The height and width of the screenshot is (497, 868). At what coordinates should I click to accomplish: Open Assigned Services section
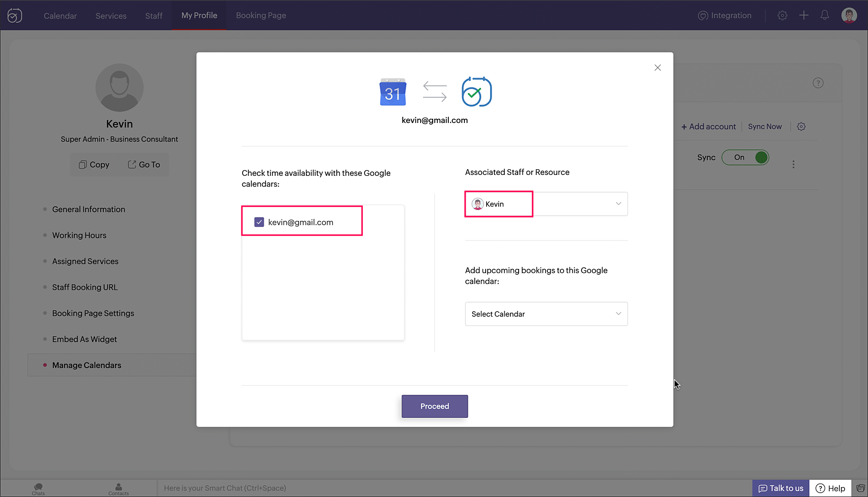(x=85, y=261)
